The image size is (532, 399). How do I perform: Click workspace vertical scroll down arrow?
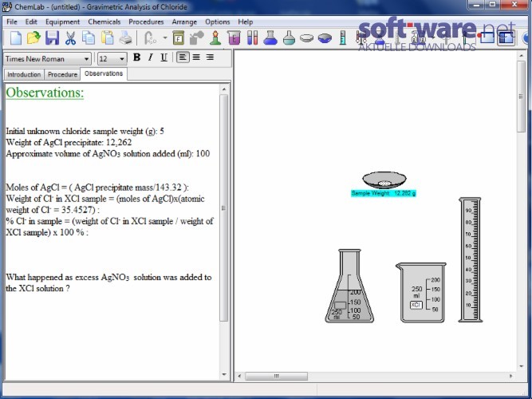click(521, 366)
